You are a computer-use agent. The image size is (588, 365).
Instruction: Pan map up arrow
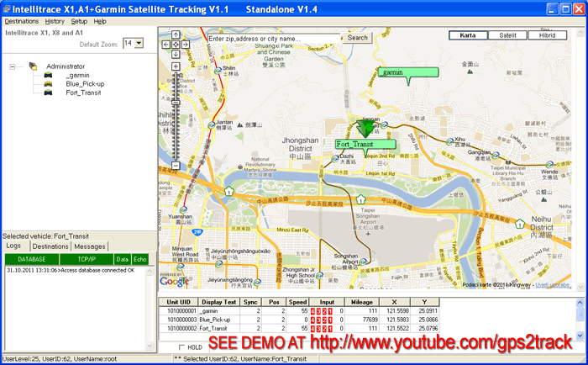pos(176,34)
